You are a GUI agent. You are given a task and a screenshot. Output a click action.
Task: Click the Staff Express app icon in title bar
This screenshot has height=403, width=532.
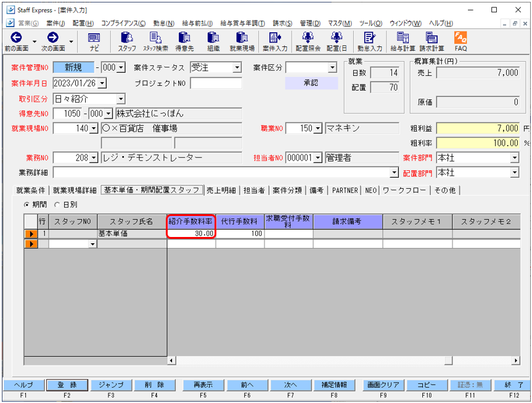pyautogui.click(x=10, y=10)
